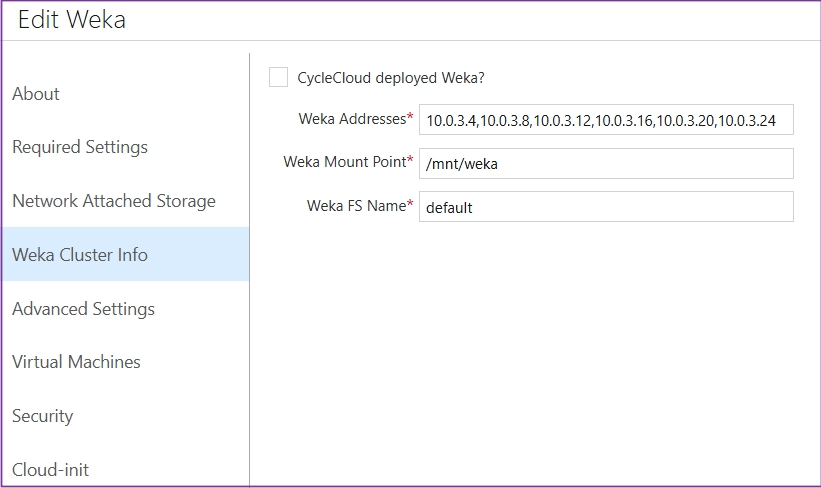This screenshot has width=821, height=488.
Task: Click the 'CycleCloud deployed Weka?' label text
Action: (391, 77)
